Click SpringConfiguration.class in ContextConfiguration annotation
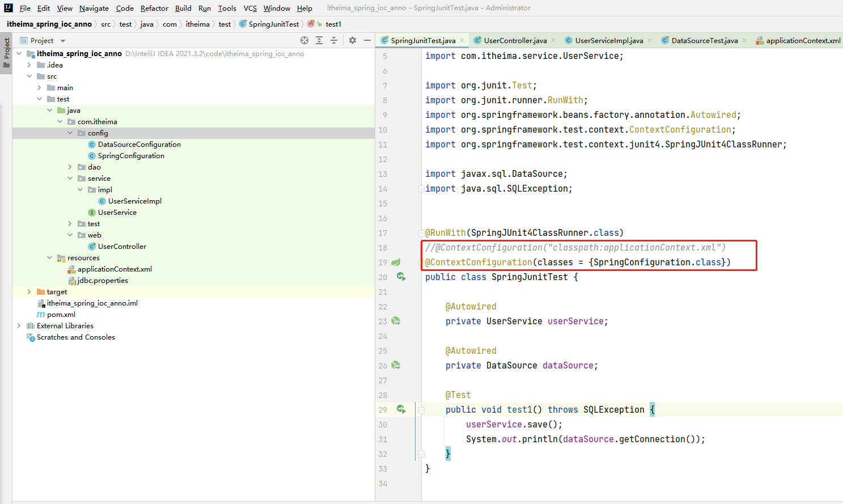 pyautogui.click(x=657, y=262)
